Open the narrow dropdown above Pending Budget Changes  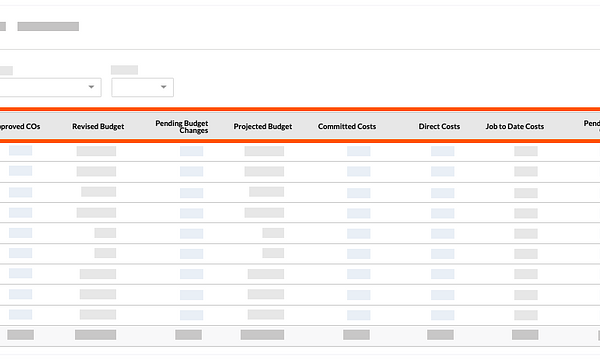click(142, 87)
